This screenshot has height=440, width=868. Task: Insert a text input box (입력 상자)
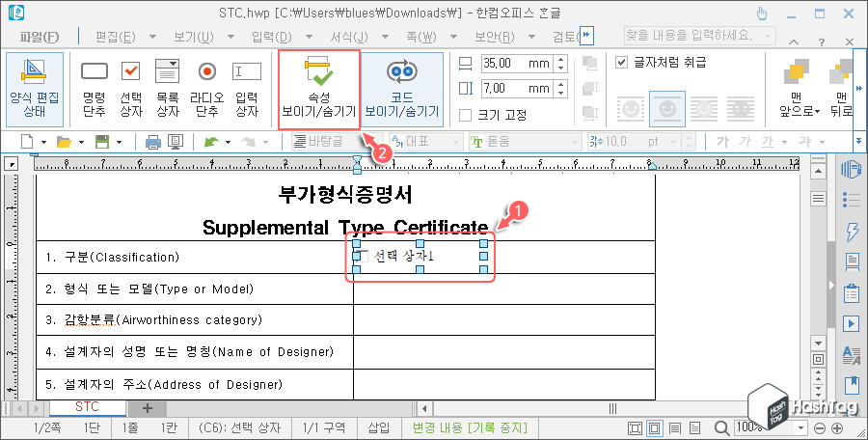click(247, 89)
